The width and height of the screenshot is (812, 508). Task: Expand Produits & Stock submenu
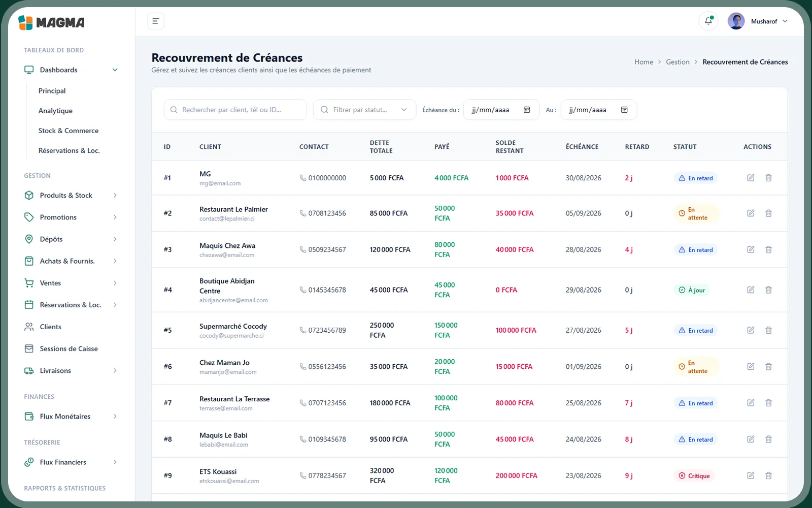point(115,196)
